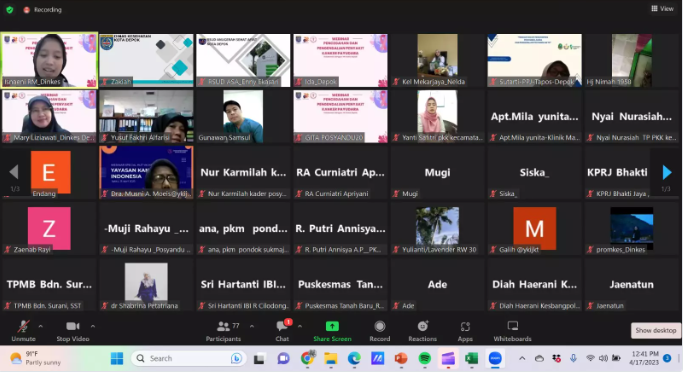
Task: Click microphone in-use tray icon
Action: click(x=573, y=358)
